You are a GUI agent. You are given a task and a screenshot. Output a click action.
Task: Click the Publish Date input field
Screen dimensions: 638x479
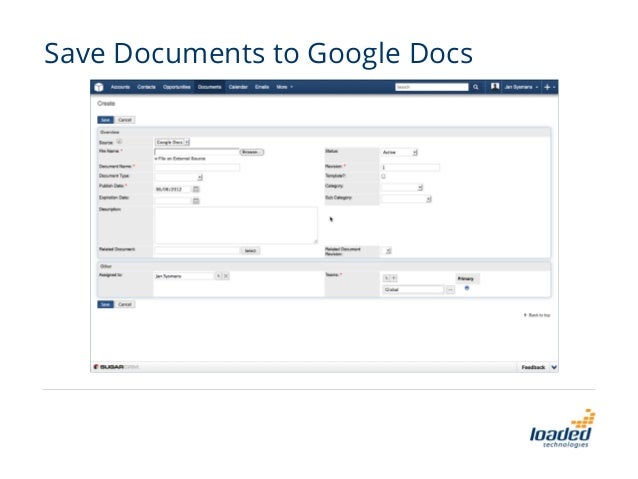(173, 189)
